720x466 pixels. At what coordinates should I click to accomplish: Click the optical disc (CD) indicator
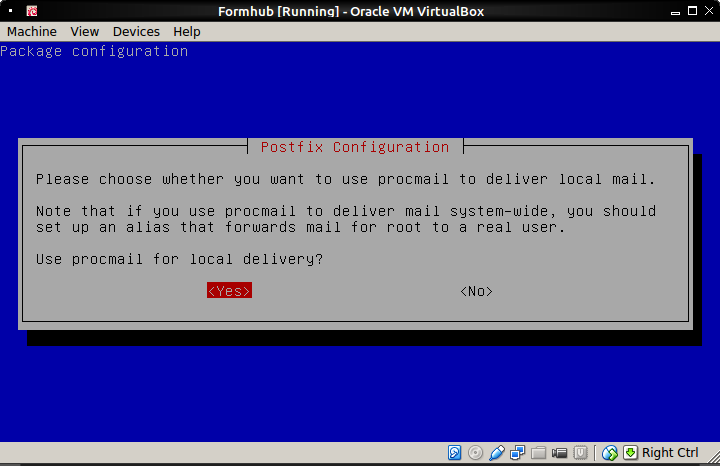pyautogui.click(x=475, y=453)
